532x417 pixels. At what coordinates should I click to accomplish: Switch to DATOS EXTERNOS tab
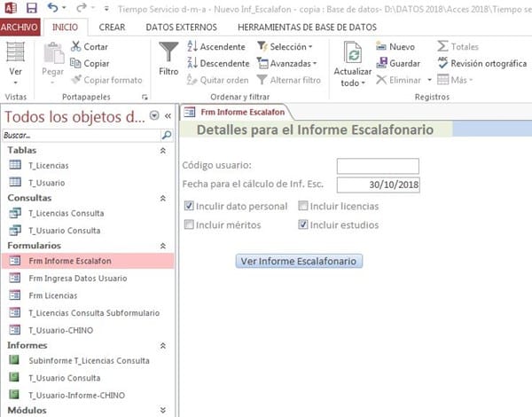click(x=181, y=28)
